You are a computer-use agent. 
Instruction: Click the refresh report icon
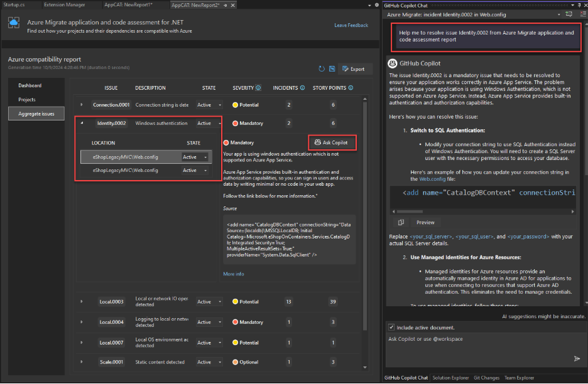pos(321,69)
